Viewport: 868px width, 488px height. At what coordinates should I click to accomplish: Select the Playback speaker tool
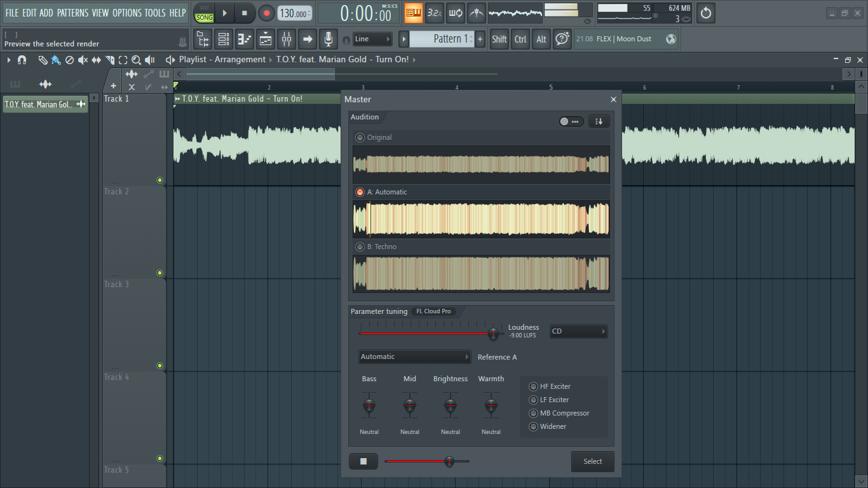tap(150, 60)
